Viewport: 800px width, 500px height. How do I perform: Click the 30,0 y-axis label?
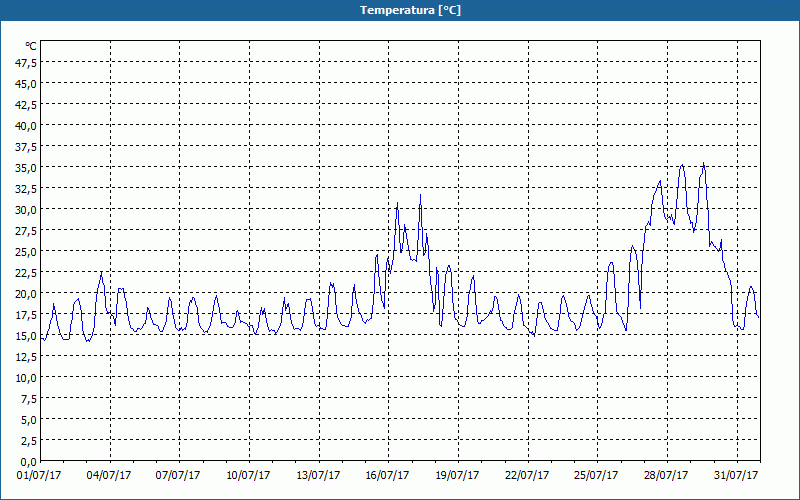pyautogui.click(x=27, y=210)
